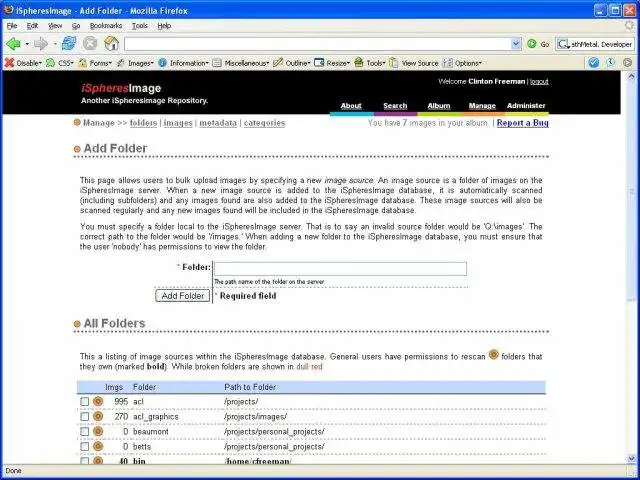Click the search engine icon in search box
640x480 pixels.
click(x=563, y=44)
